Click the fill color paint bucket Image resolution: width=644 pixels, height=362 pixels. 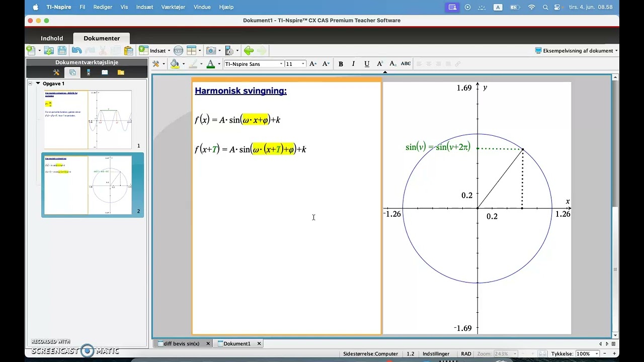tap(175, 64)
